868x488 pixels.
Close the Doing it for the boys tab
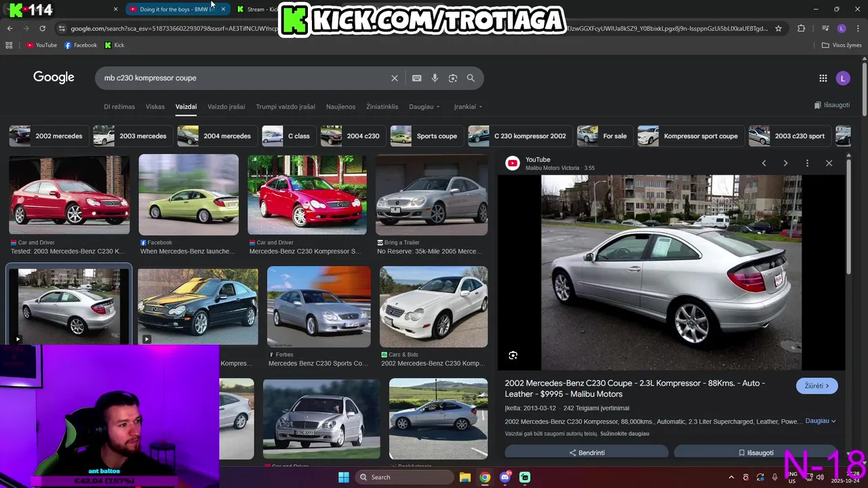(223, 9)
